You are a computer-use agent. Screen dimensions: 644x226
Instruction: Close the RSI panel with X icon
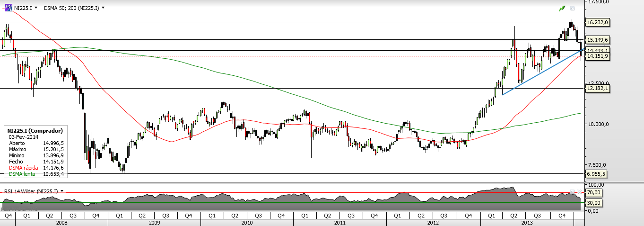[x=579, y=191]
